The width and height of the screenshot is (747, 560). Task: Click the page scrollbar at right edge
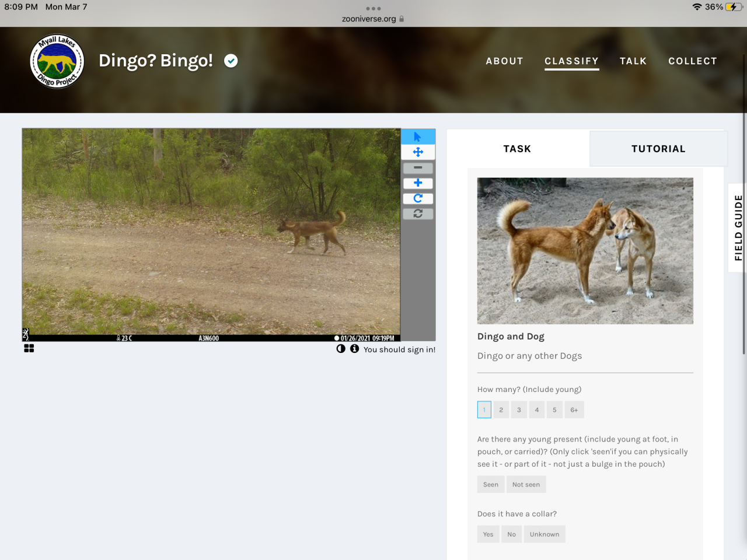pos(744,204)
